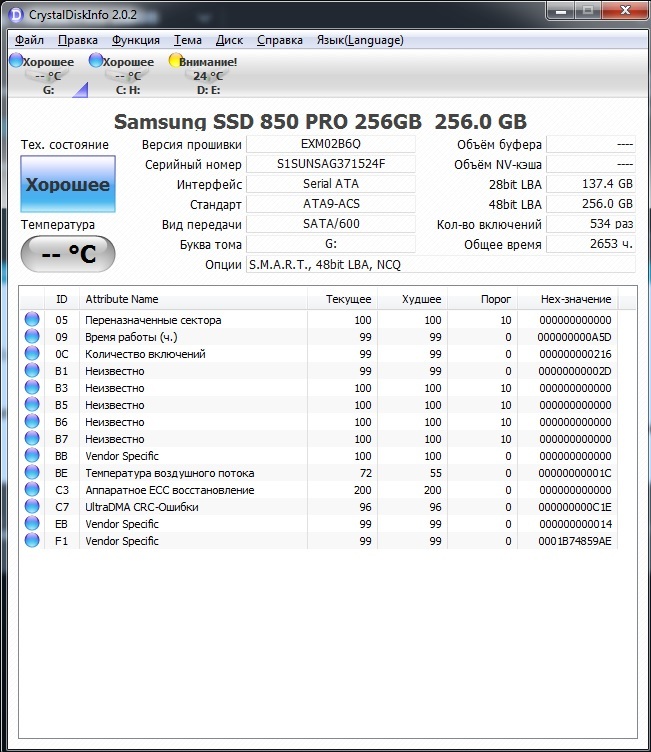Click serial number field S1SUNSAG371524F

(x=331, y=164)
